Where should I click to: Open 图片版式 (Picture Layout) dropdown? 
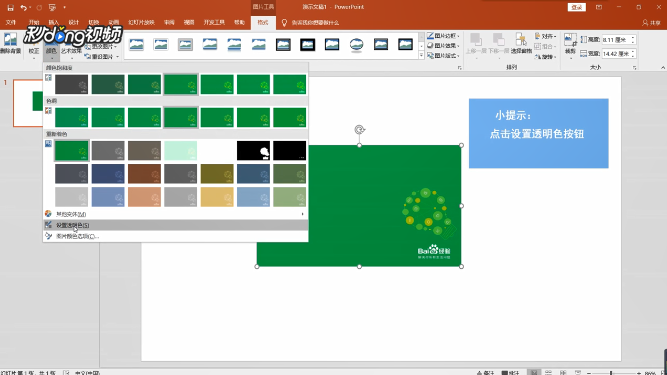click(443, 56)
